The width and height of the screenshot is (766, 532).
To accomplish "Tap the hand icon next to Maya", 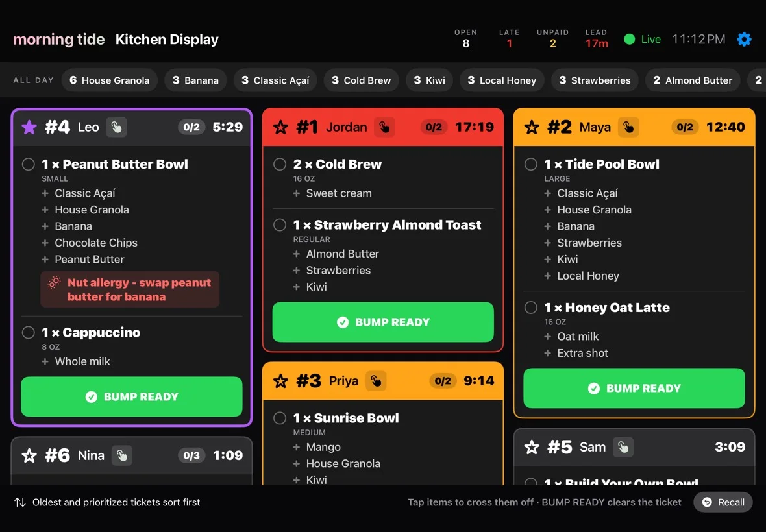I will click(628, 127).
